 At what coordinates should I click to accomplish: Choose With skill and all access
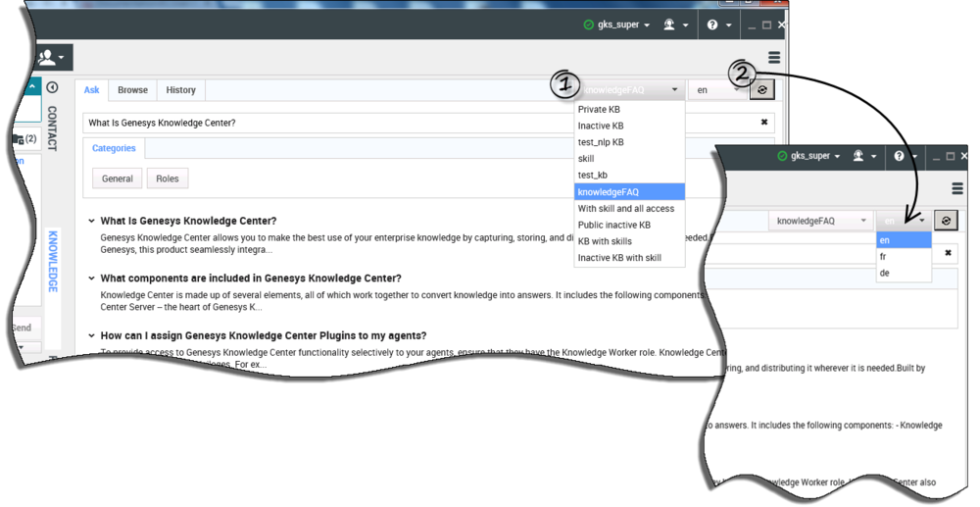(x=629, y=208)
